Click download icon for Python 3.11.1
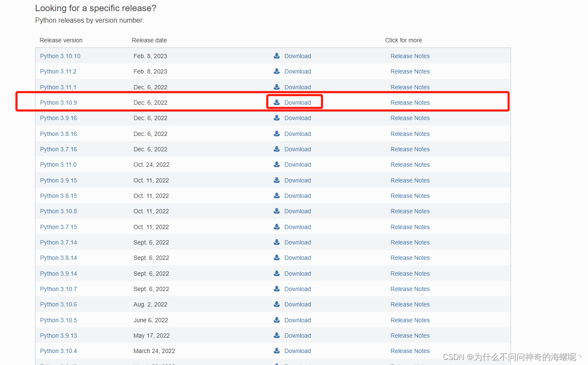 (x=277, y=87)
